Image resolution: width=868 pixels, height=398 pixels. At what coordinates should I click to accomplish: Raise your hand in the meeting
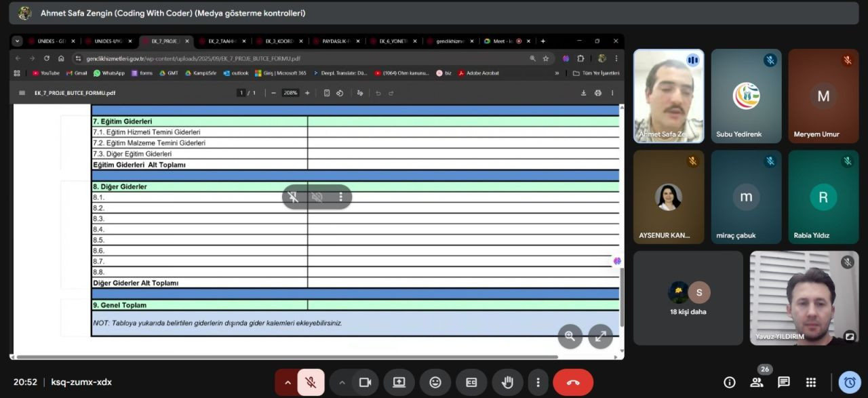point(507,382)
